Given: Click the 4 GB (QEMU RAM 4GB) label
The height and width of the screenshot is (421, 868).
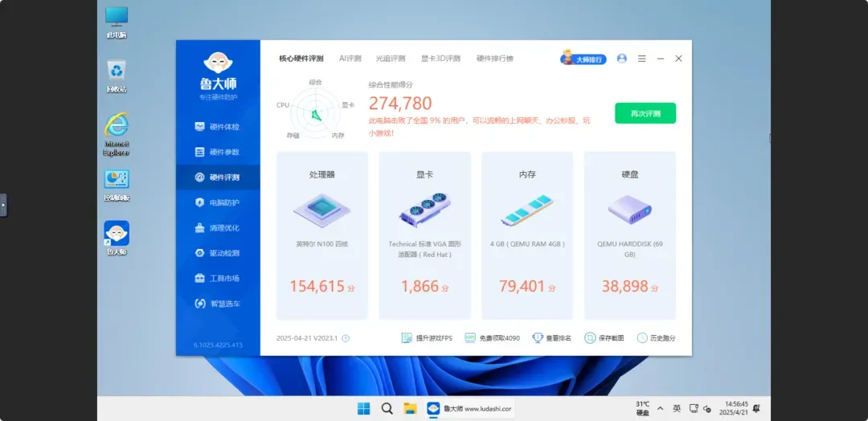Looking at the screenshot, I should (527, 244).
